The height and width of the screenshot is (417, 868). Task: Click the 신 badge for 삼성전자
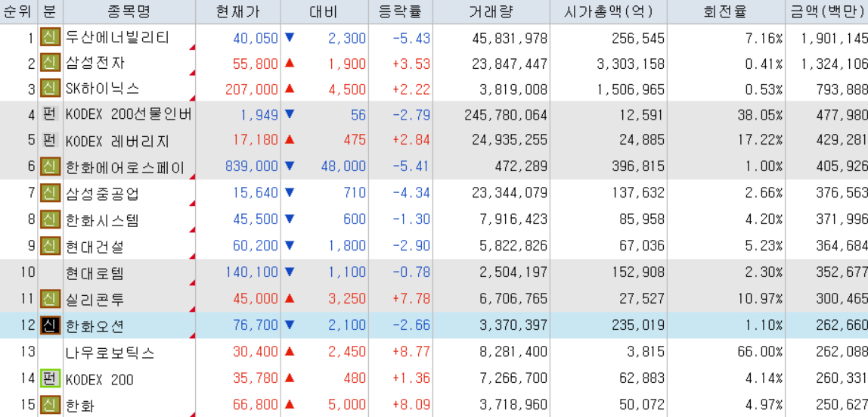point(50,63)
